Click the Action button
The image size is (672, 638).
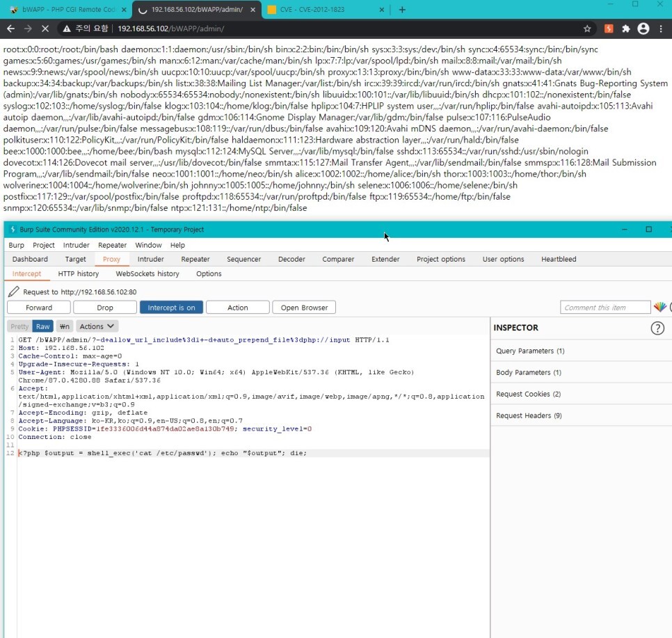(x=237, y=308)
